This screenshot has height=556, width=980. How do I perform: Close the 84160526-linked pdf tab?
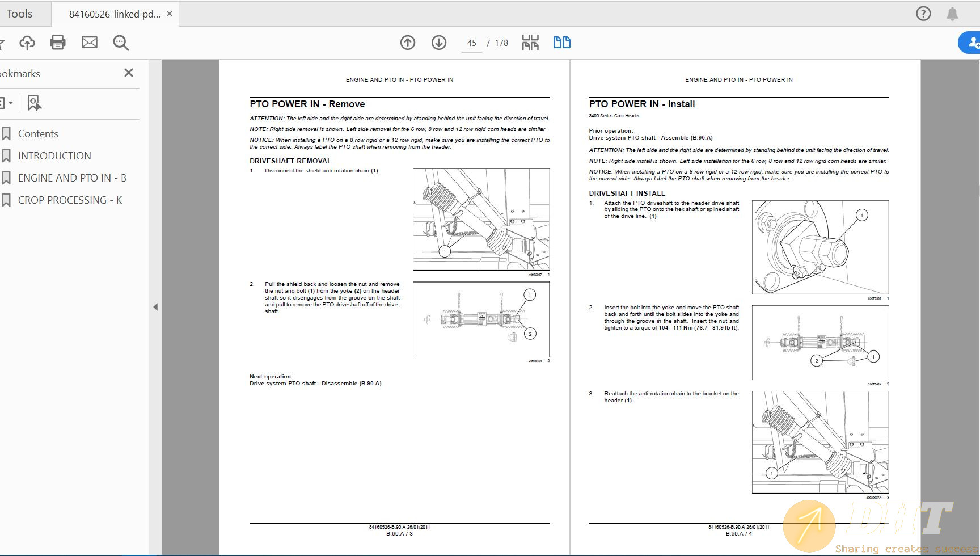170,14
